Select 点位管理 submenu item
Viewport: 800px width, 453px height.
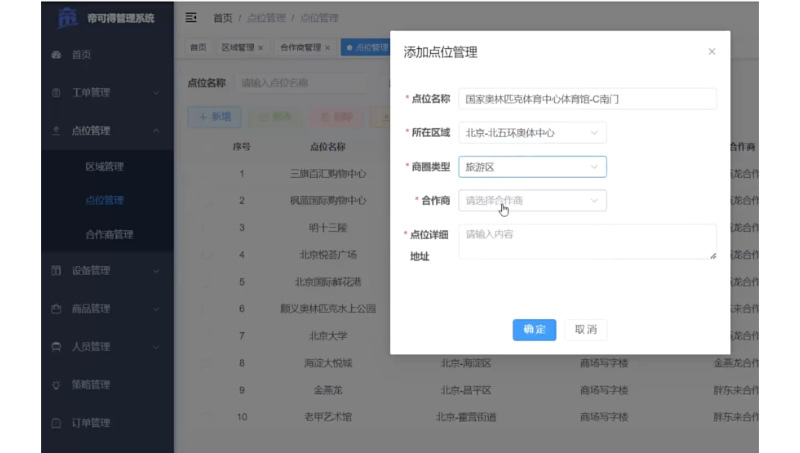pos(107,200)
